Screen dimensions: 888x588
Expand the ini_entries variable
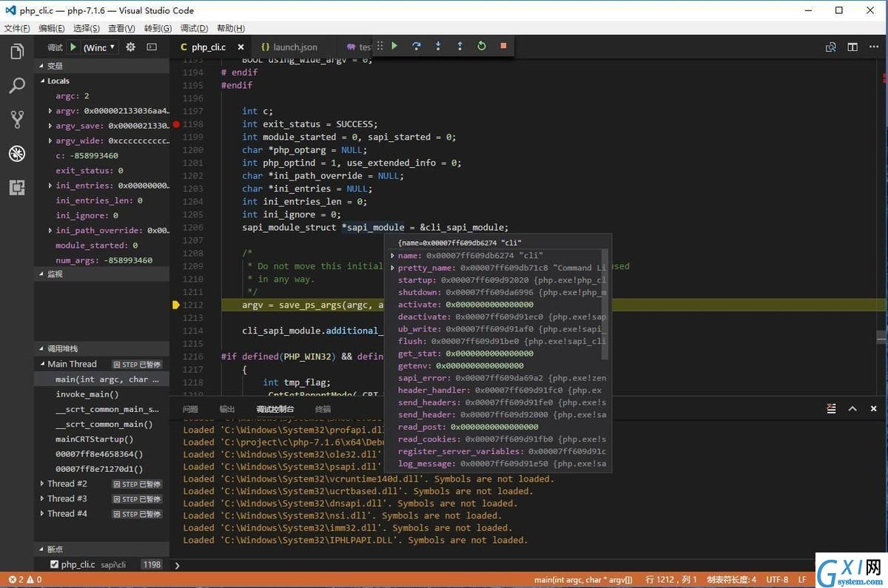(50, 186)
